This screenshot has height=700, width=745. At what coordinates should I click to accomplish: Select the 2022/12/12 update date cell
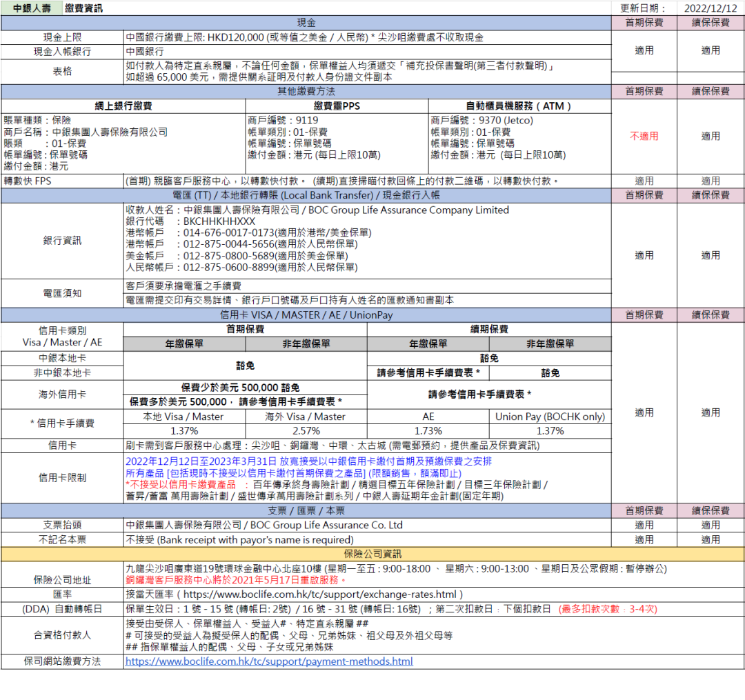(711, 8)
